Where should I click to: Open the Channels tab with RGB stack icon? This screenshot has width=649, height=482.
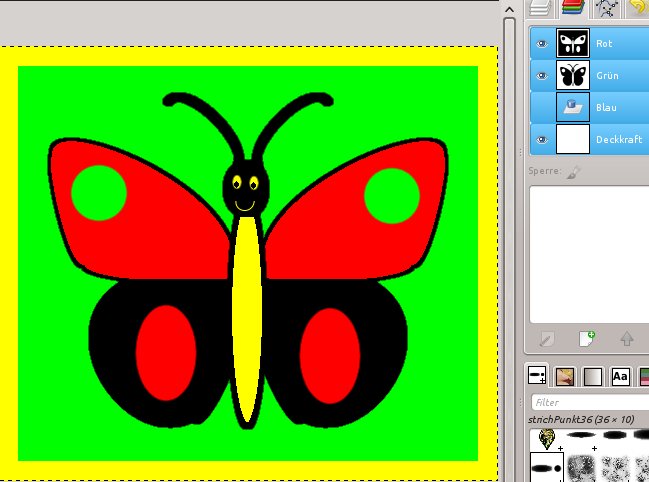click(x=573, y=7)
